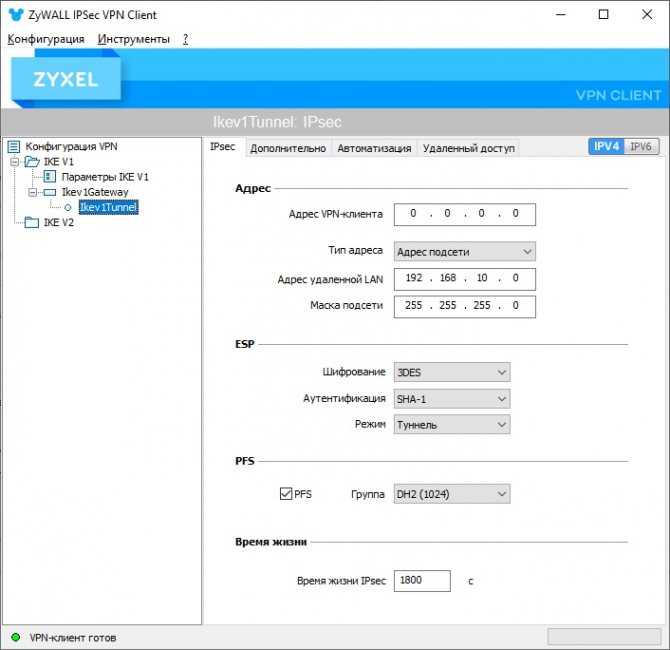Screen dimensions: 670x650
Task: Collapse the IKE V1 tree node
Action: (15, 162)
